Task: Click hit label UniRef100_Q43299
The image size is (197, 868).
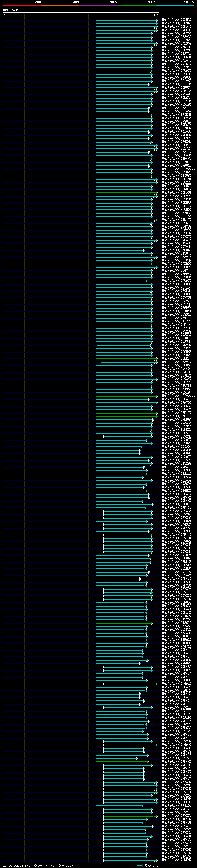Action: (177, 464)
